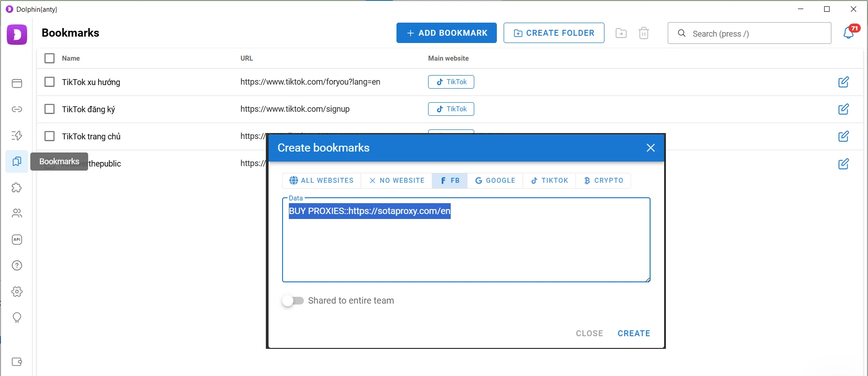Viewport: 868px width, 376px height.
Task: Click the TikTok tag for xu hướng row
Action: tap(451, 82)
